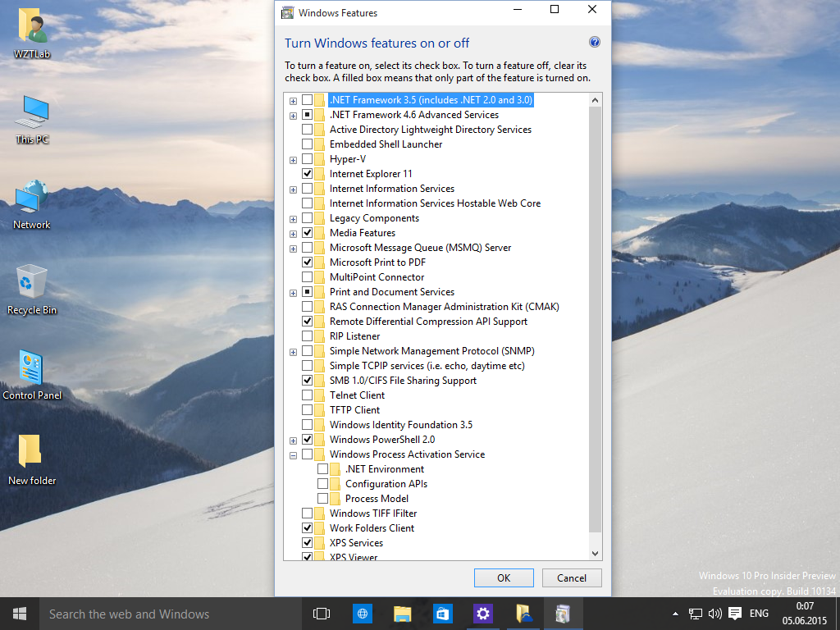Enable the Windows TIFF IFilter checkbox
840x630 pixels.
(307, 514)
